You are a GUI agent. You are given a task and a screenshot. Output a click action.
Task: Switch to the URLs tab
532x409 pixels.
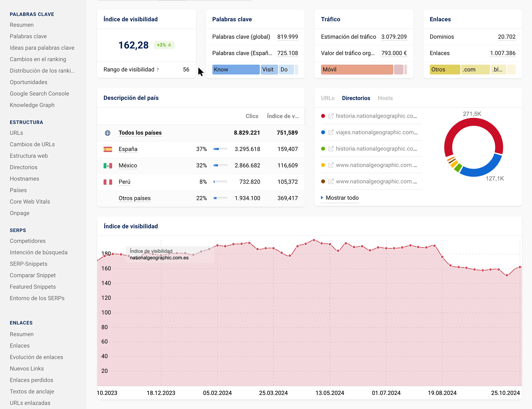328,98
